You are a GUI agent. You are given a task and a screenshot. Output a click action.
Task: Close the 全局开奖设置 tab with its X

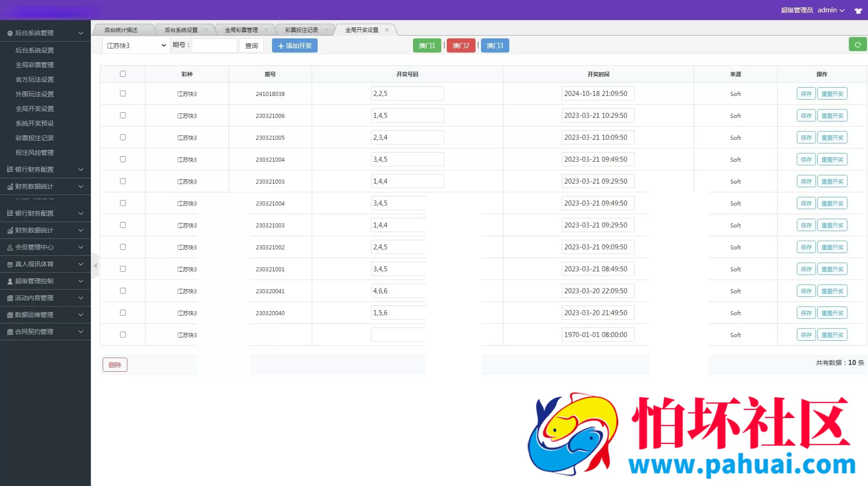pos(387,30)
